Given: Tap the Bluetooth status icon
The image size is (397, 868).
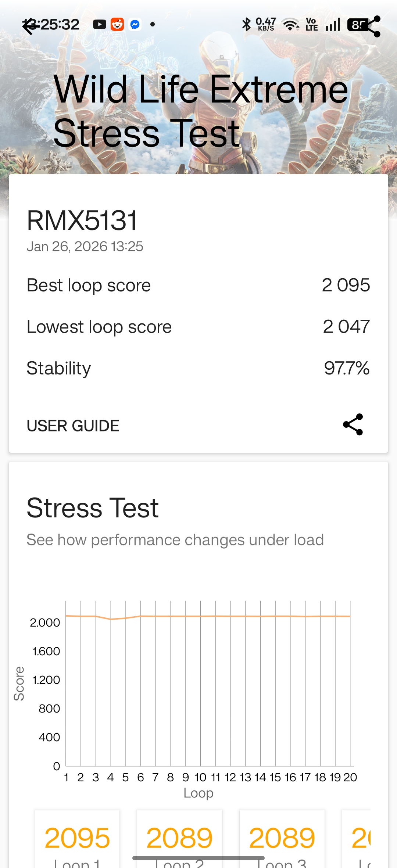Looking at the screenshot, I should tap(246, 25).
